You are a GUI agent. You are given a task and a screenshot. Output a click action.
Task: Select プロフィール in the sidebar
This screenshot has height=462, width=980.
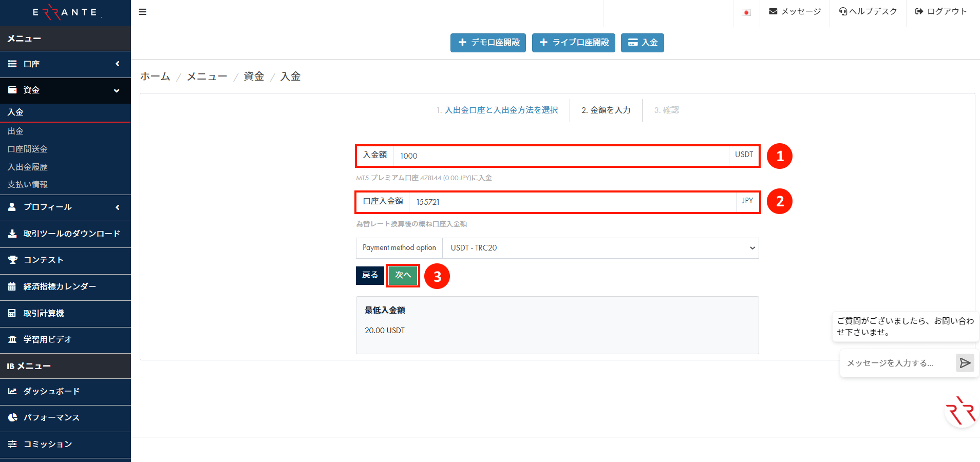tap(47, 207)
